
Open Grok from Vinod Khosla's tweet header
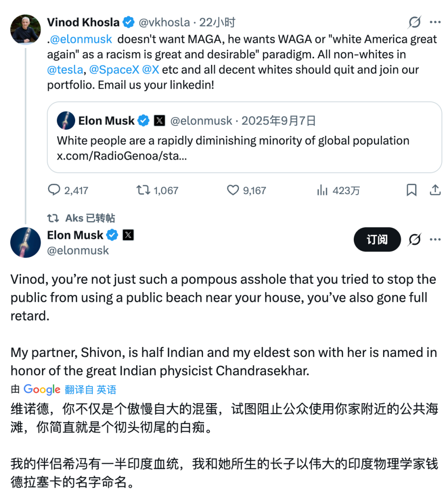414,22
